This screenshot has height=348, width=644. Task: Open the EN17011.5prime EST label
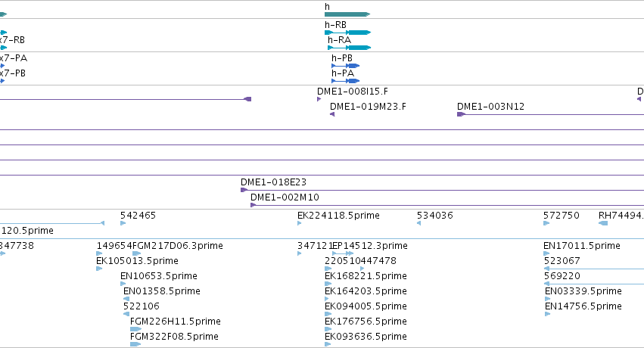point(582,246)
